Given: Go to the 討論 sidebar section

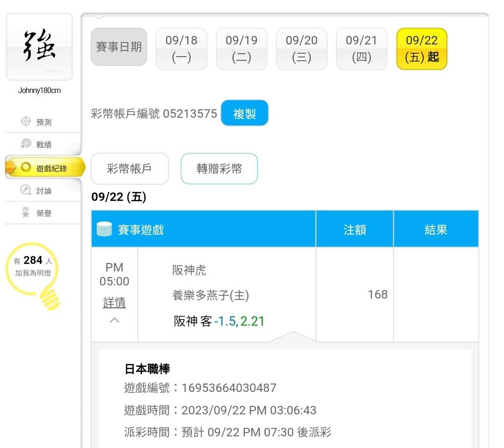Looking at the screenshot, I should tap(43, 190).
